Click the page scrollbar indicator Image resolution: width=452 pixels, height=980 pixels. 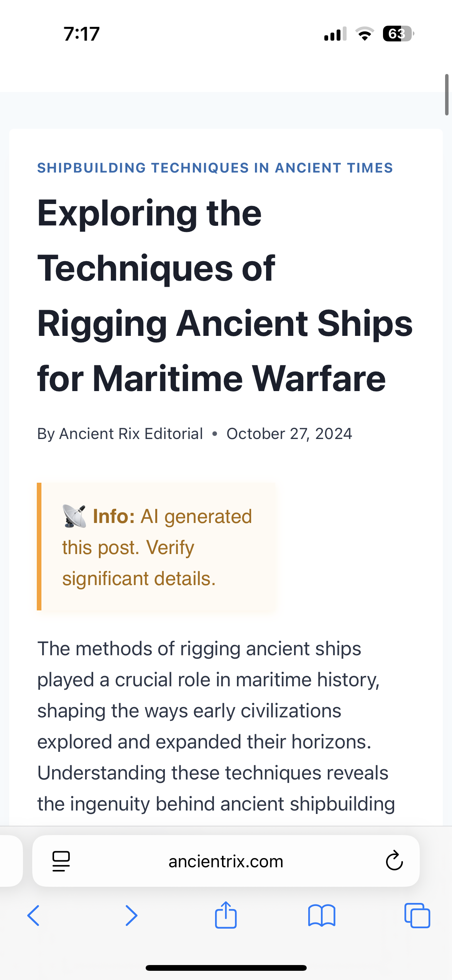coord(447,95)
